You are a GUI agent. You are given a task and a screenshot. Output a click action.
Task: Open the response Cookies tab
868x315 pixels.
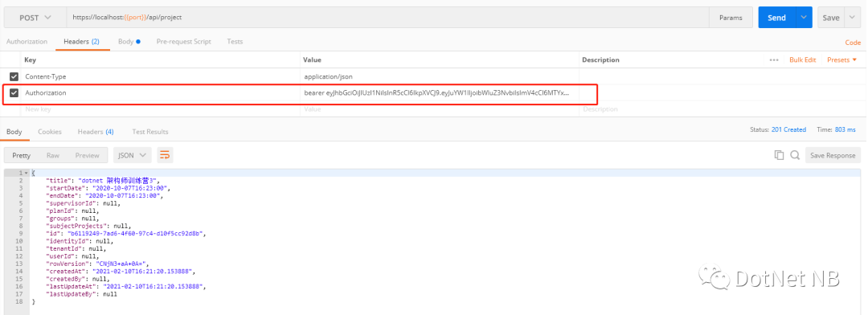50,132
